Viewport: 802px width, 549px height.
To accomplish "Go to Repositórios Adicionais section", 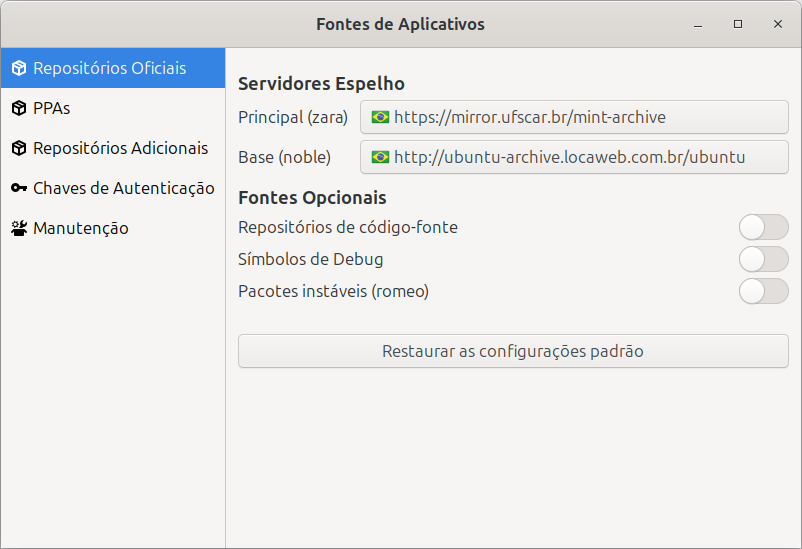I will [120, 148].
